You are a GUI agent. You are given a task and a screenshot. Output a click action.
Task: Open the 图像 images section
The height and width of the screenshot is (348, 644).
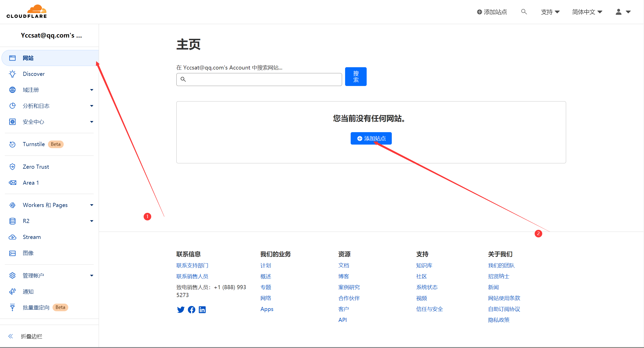tap(28, 253)
